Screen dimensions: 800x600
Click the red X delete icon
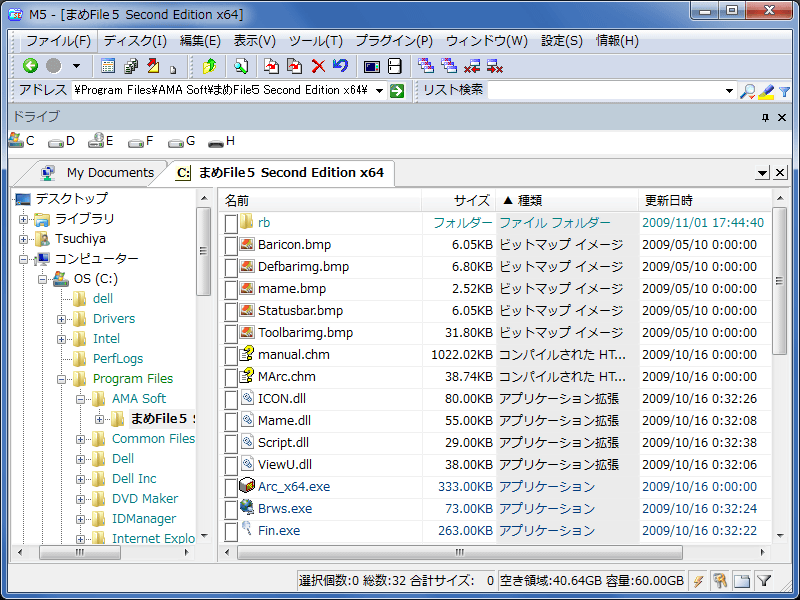[318, 66]
